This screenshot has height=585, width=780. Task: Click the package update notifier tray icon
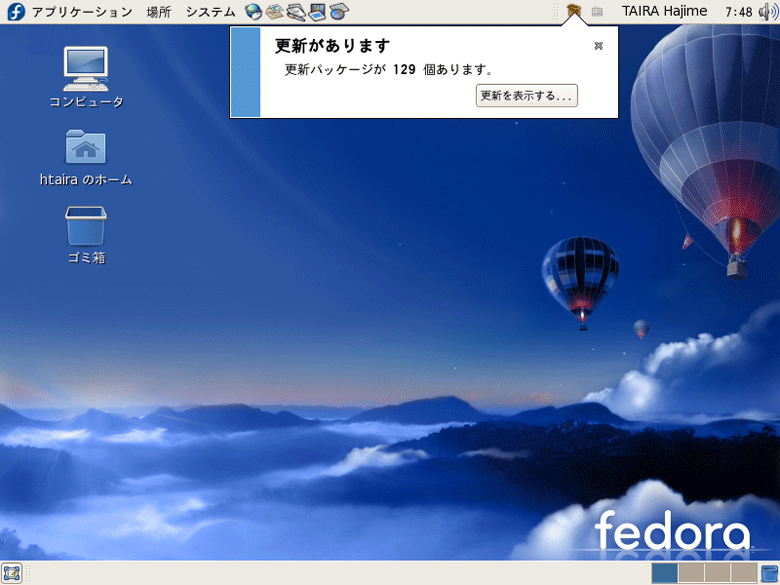tap(573, 12)
